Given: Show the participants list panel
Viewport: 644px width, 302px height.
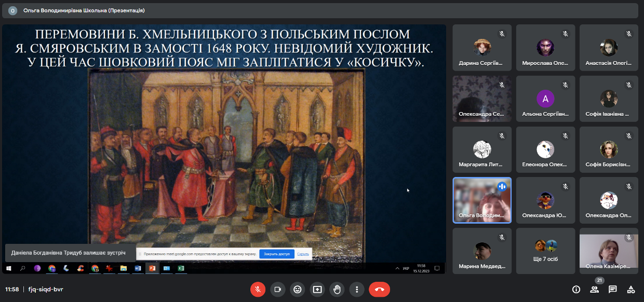Looking at the screenshot, I should [x=594, y=289].
